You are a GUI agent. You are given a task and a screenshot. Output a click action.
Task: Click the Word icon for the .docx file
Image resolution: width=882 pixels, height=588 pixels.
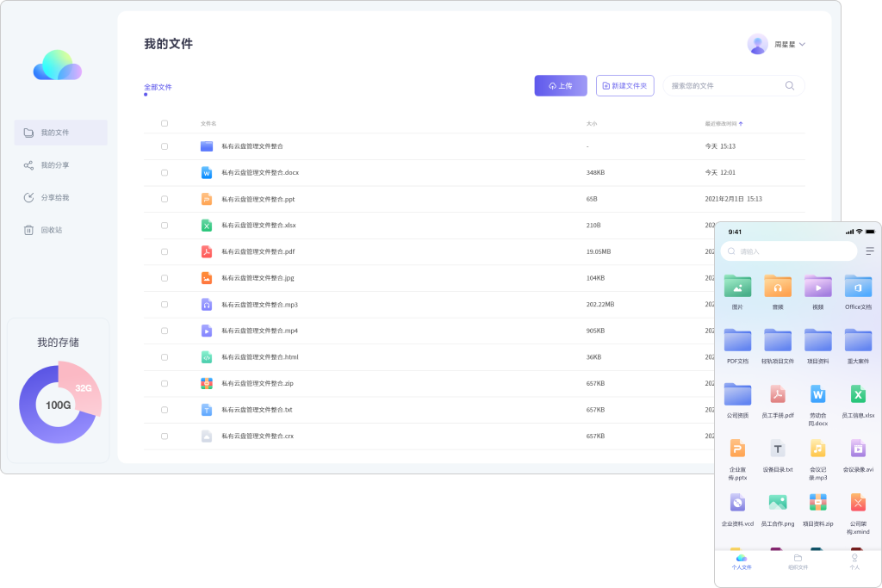pyautogui.click(x=206, y=173)
